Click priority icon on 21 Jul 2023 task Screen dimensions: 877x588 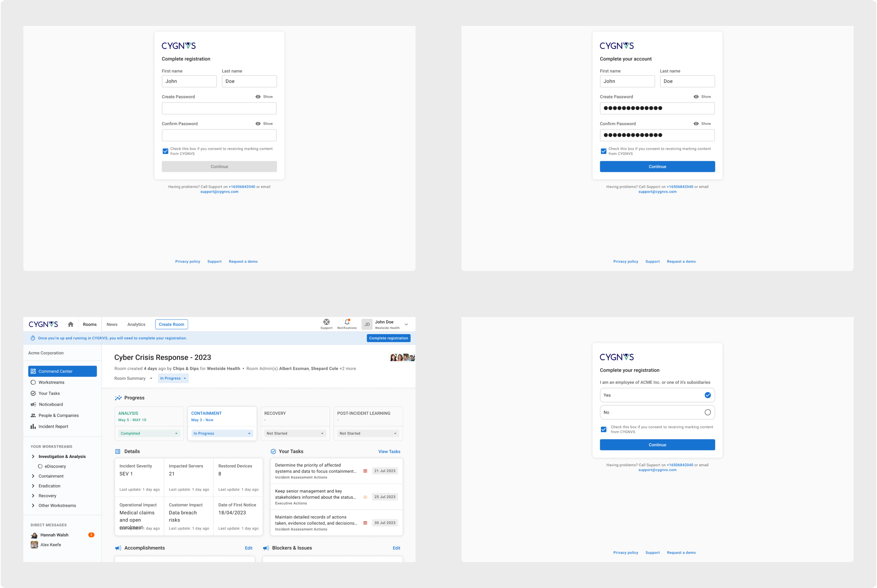(x=365, y=471)
